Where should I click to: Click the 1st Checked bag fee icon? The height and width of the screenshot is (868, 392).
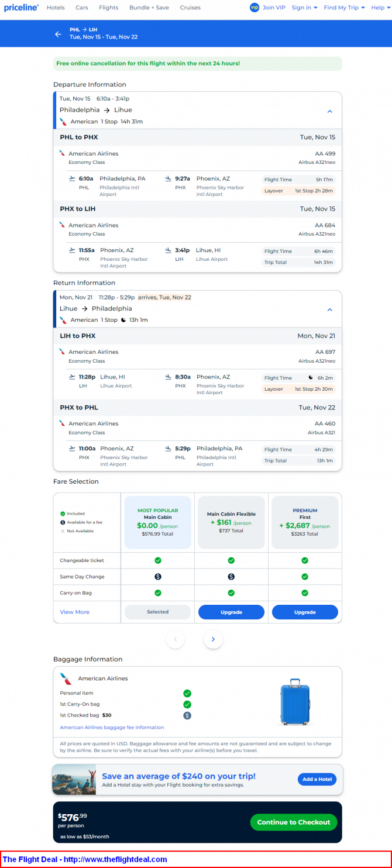coord(187,715)
